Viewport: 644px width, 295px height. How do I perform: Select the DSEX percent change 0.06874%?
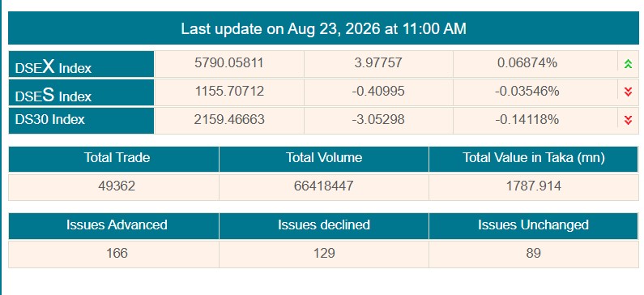tap(527, 63)
